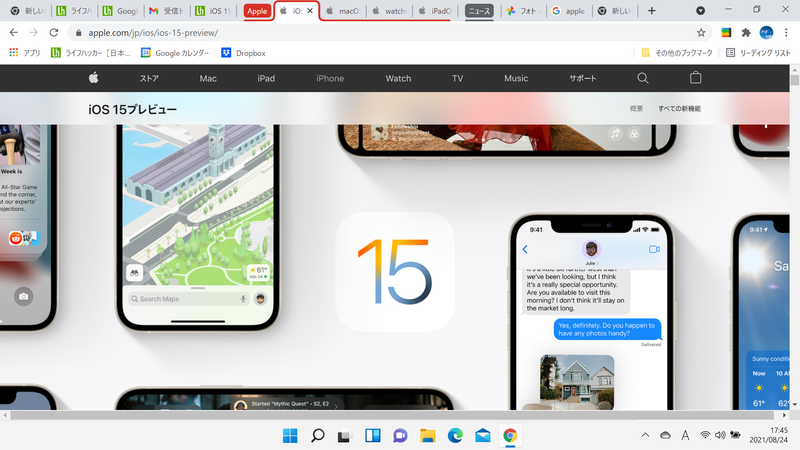Switch to the Google apple search tab

[x=568, y=11]
